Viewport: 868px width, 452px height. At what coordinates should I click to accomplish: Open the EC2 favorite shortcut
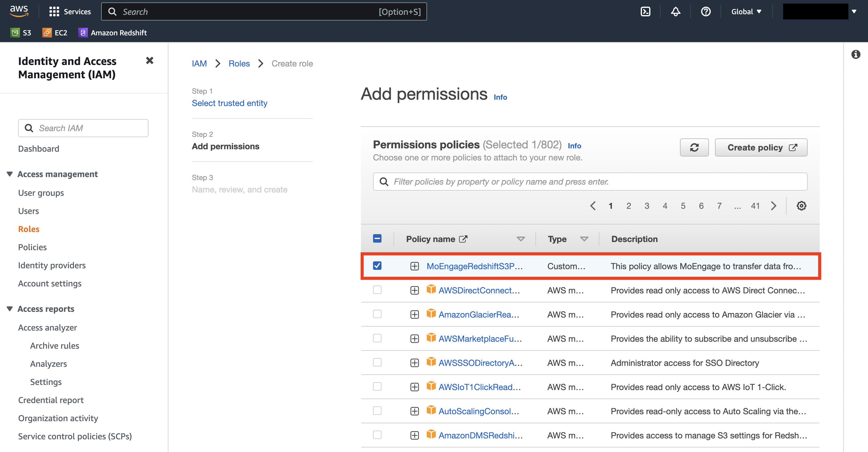click(x=55, y=32)
